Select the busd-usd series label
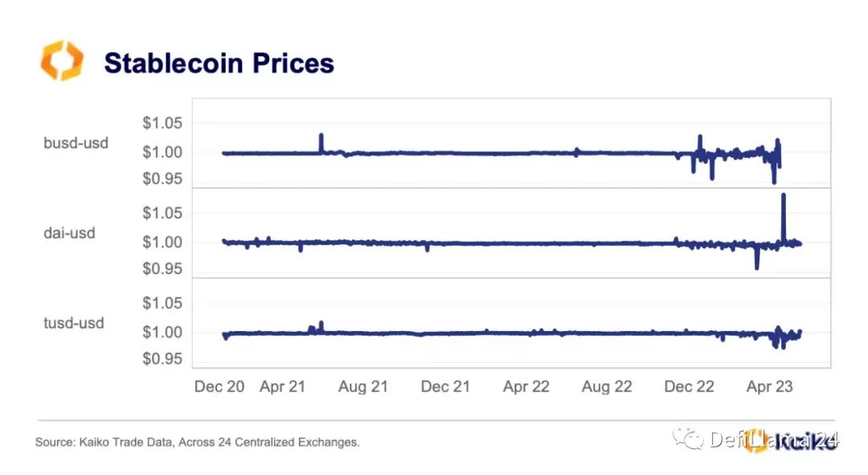The height and width of the screenshot is (475, 868). [x=76, y=143]
